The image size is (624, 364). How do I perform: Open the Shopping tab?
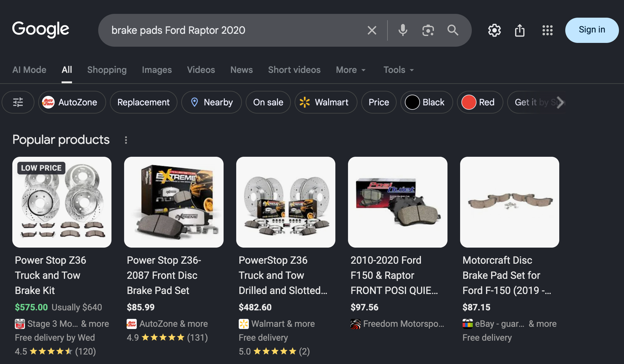point(107,70)
